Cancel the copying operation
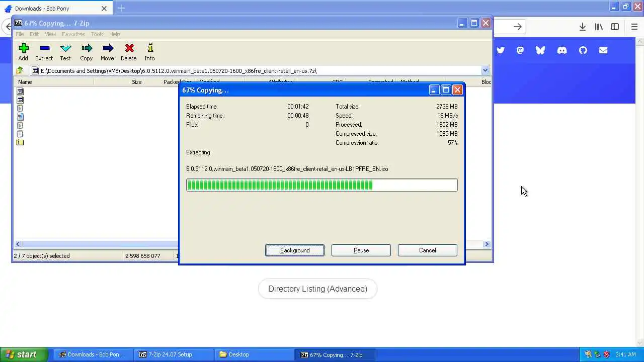This screenshot has width=644, height=362. 428,250
